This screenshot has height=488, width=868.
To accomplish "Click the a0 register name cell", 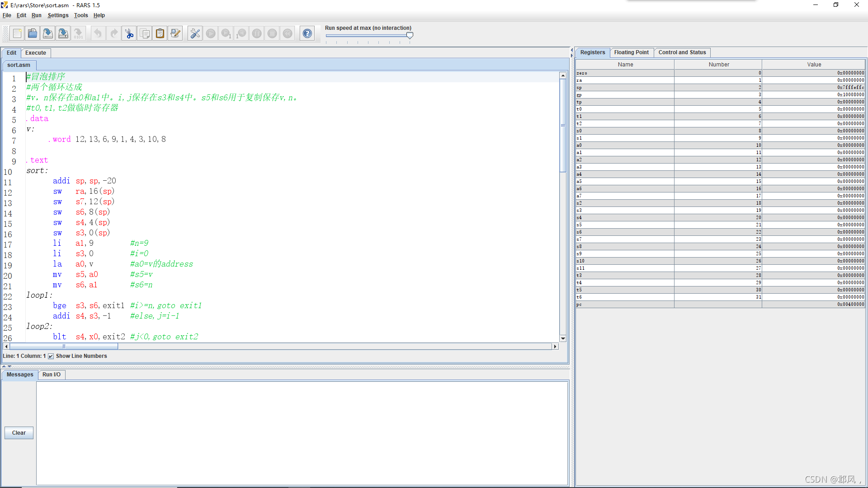I will (625, 145).
